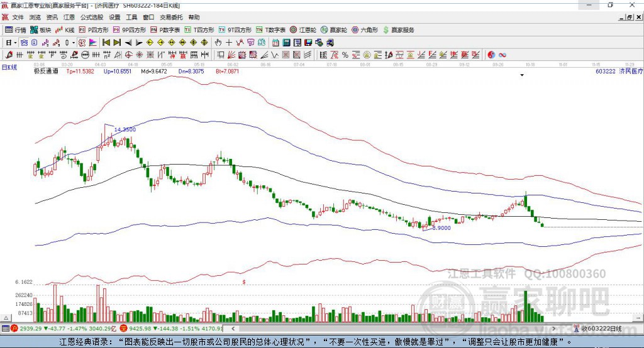Click the 603222 济民医疗 stock label
Image resolution: width=644 pixels, height=348 pixels.
click(619, 71)
